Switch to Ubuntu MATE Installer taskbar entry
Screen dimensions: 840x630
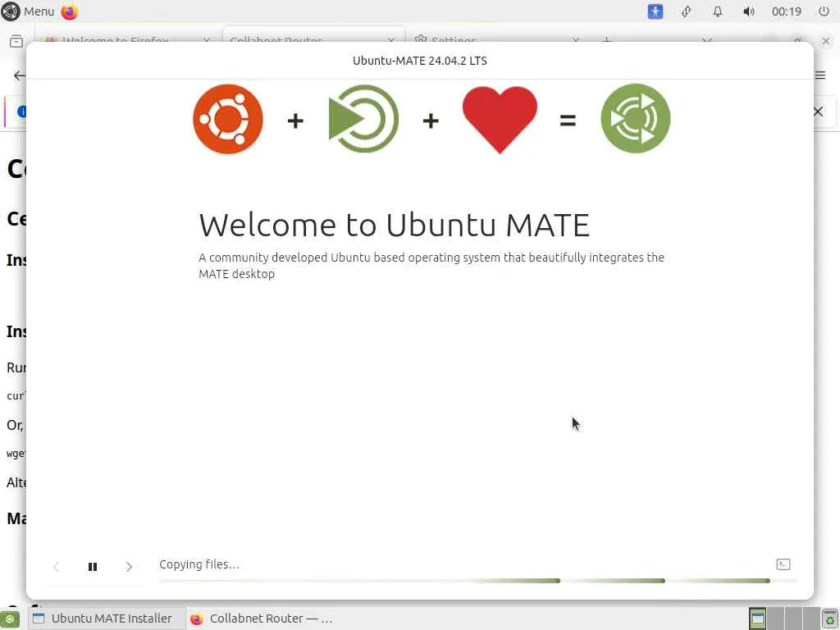(106, 619)
